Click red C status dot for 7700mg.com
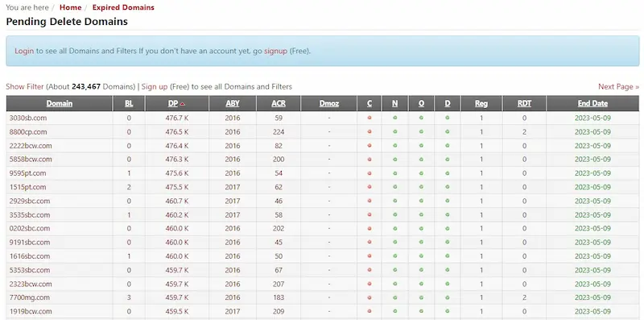Screen dimensions: 644x320 pyautogui.click(x=369, y=297)
